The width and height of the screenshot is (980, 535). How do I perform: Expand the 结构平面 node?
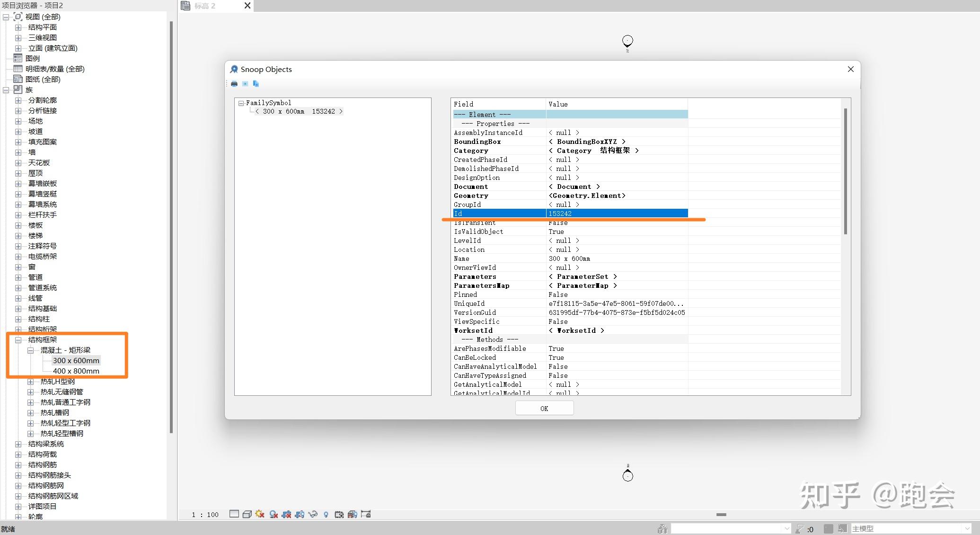18,27
